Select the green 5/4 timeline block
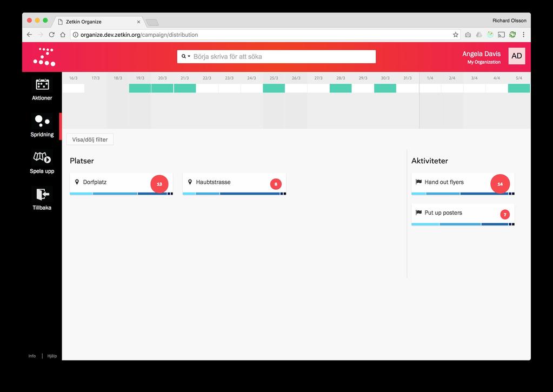 click(x=519, y=88)
